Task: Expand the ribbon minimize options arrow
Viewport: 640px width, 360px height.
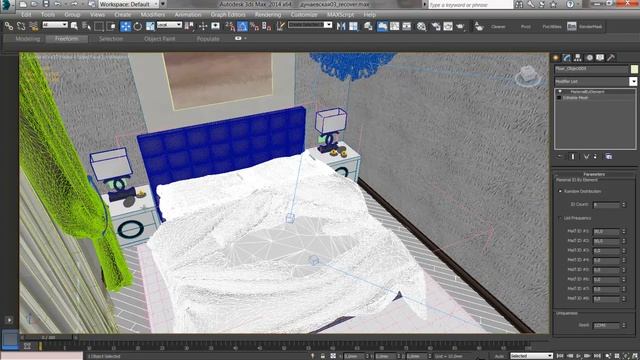Action: tap(245, 38)
